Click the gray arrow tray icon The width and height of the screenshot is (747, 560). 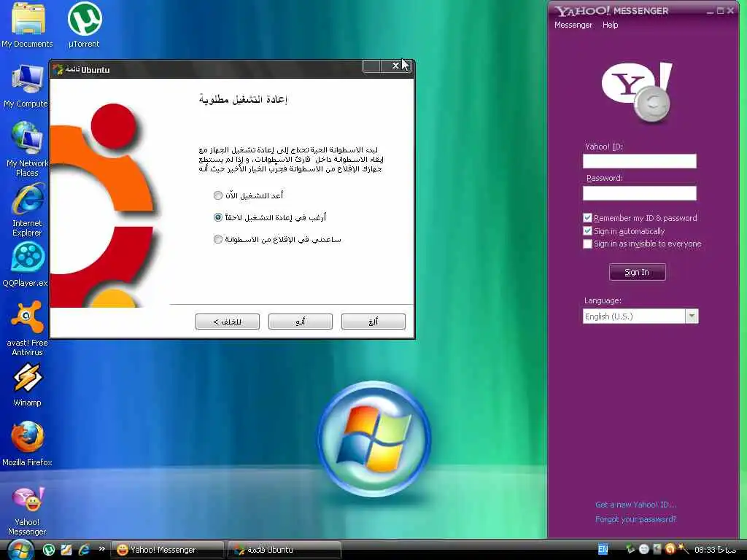point(657,550)
